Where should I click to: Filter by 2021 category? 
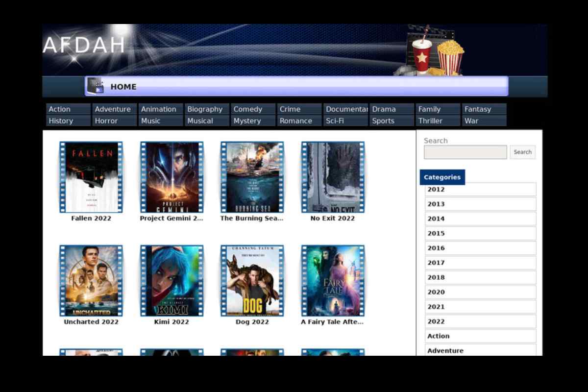480,307
